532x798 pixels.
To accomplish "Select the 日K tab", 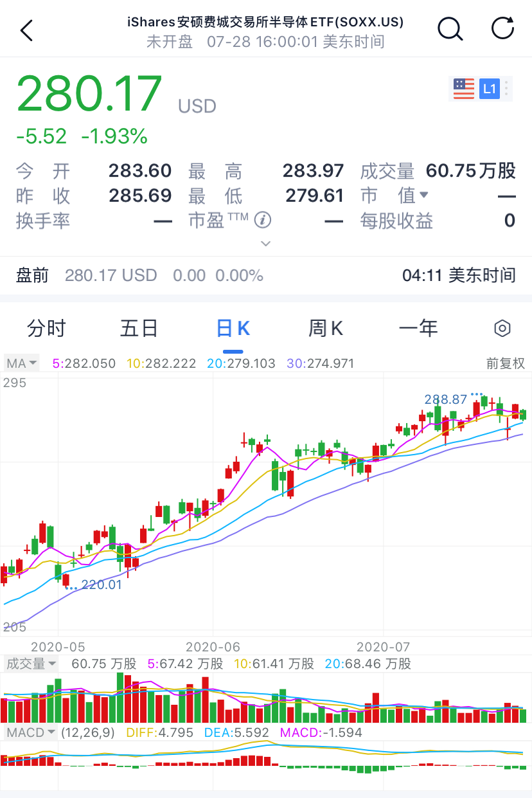I will (x=233, y=329).
